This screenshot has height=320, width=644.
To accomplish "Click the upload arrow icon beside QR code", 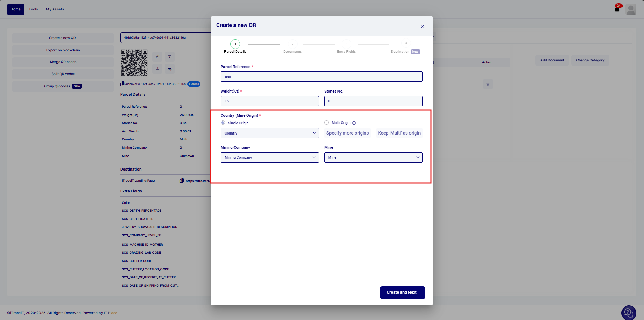I will pyautogui.click(x=158, y=69).
